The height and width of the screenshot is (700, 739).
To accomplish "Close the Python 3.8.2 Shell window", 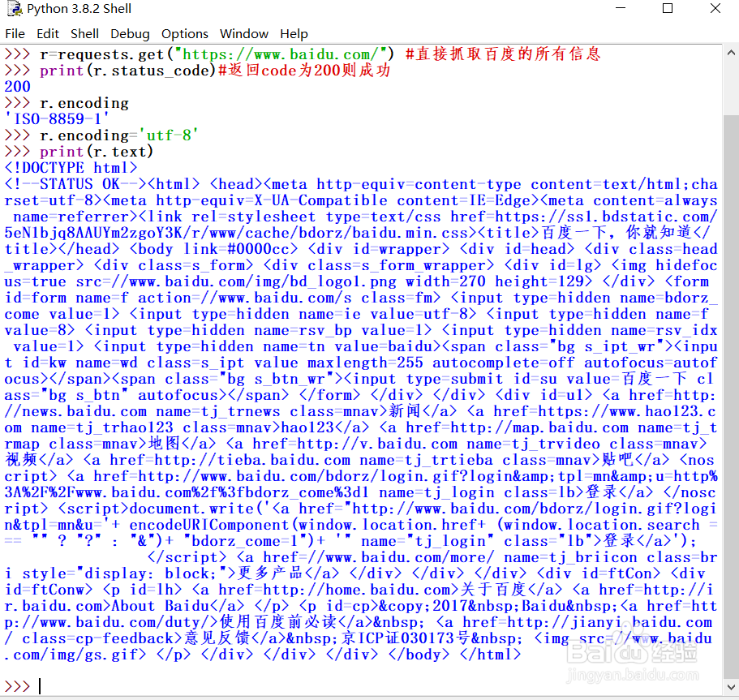I will pos(715,8).
